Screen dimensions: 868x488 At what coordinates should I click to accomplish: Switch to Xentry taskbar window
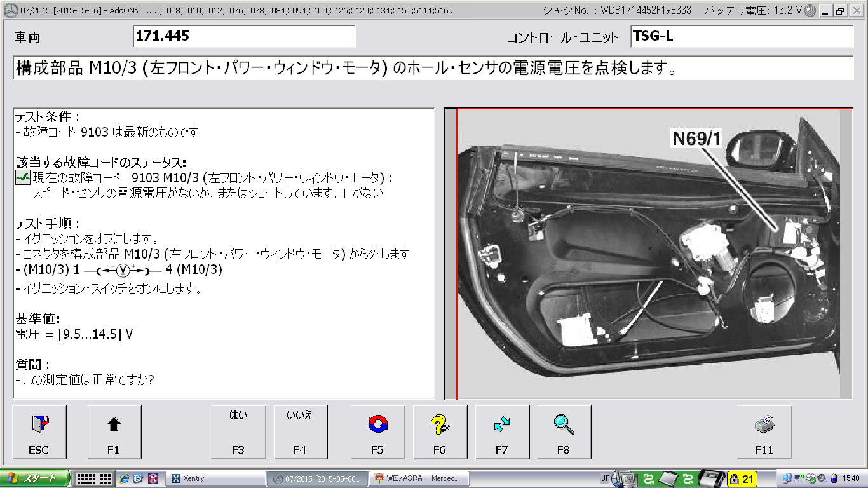pyautogui.click(x=215, y=478)
